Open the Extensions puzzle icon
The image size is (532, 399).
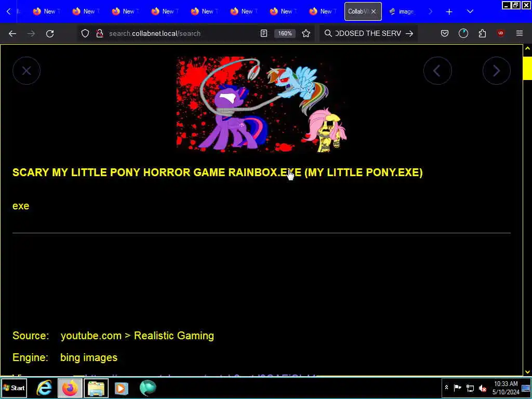coord(482,33)
